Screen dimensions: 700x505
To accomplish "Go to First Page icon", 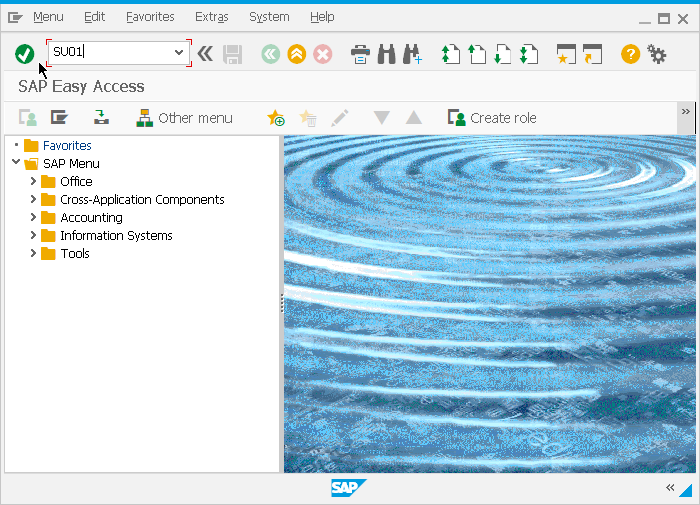I will pos(450,54).
